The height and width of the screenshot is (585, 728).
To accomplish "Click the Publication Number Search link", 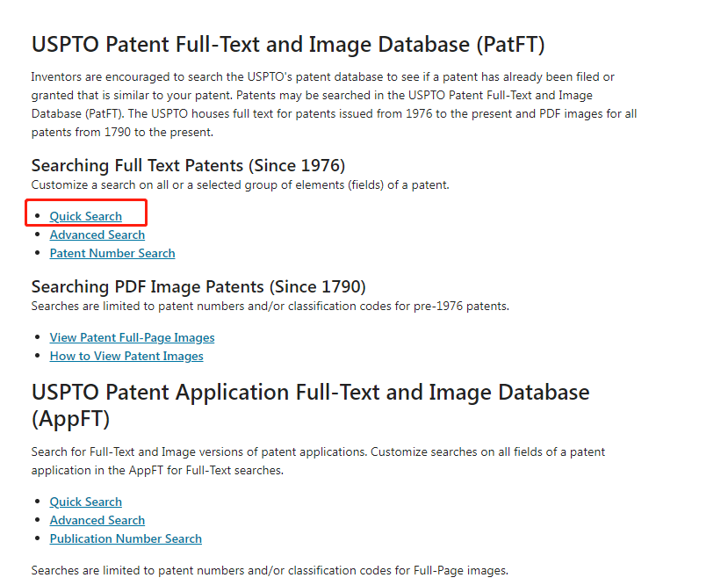I will (126, 538).
